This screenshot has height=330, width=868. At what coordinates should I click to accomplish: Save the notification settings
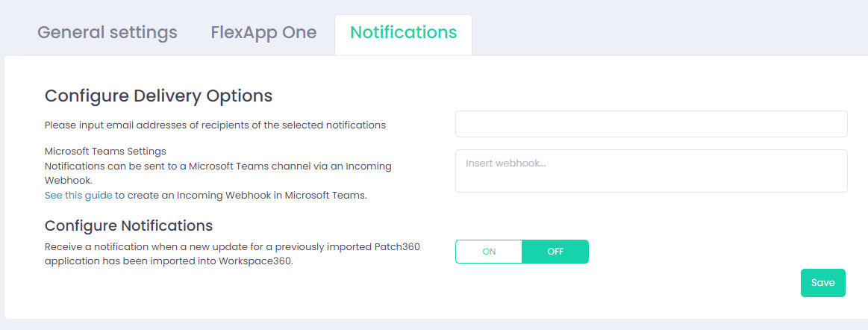pyautogui.click(x=822, y=283)
